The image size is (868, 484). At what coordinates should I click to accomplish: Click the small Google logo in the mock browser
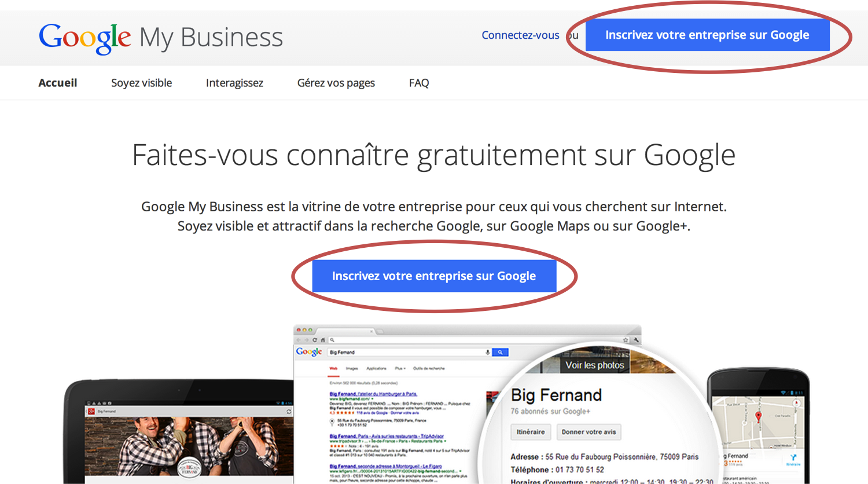coord(309,352)
